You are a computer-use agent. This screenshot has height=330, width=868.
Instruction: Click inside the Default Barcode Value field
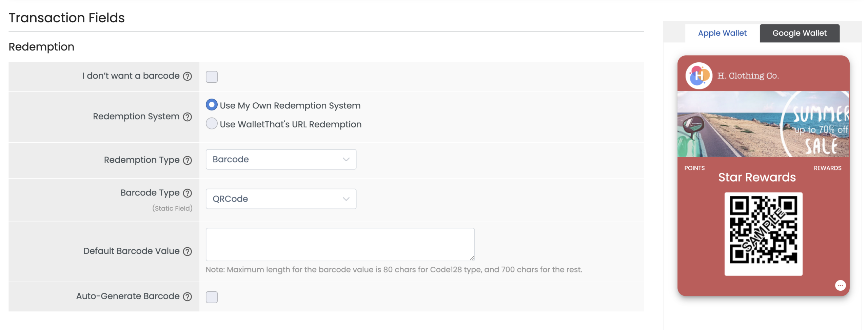pos(339,244)
